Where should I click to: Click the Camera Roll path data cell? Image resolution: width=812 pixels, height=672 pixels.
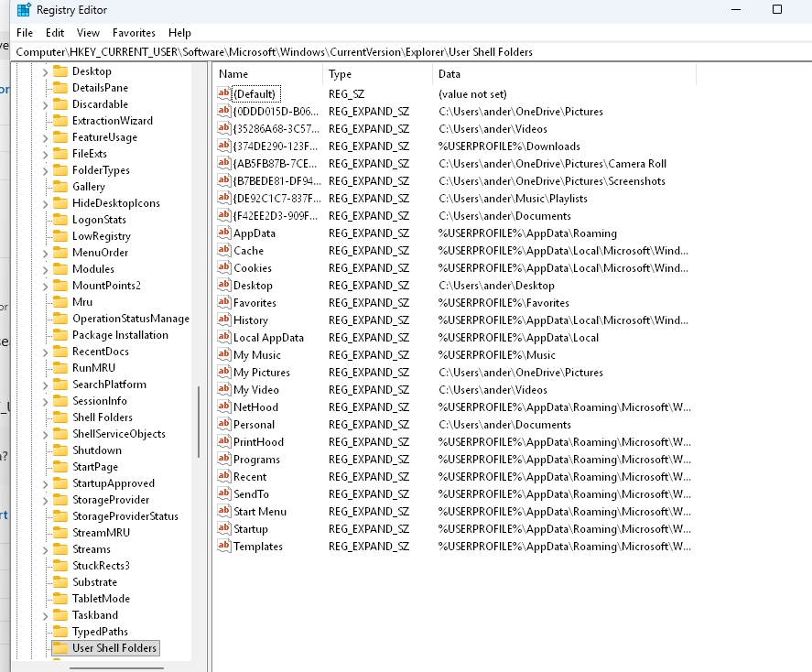click(x=552, y=164)
